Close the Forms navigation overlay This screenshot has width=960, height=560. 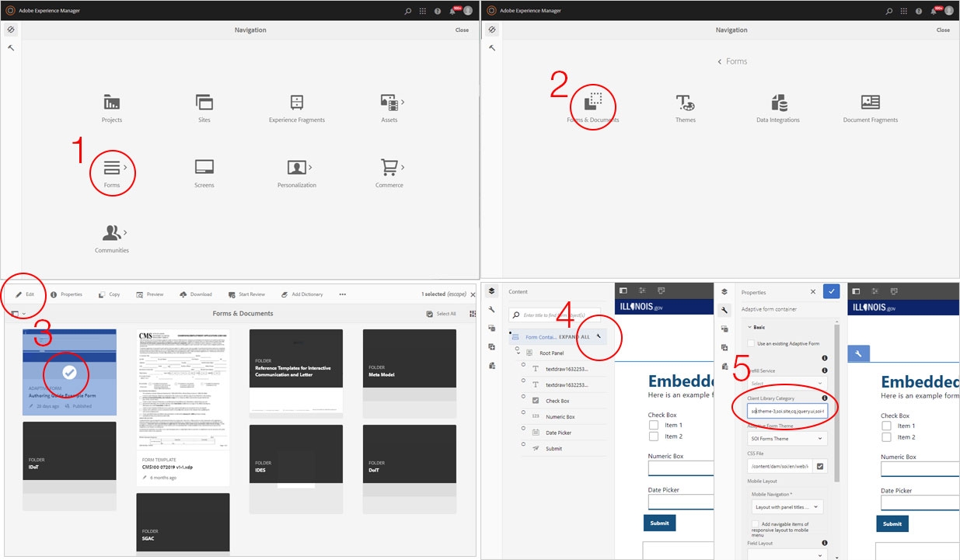pos(943,30)
